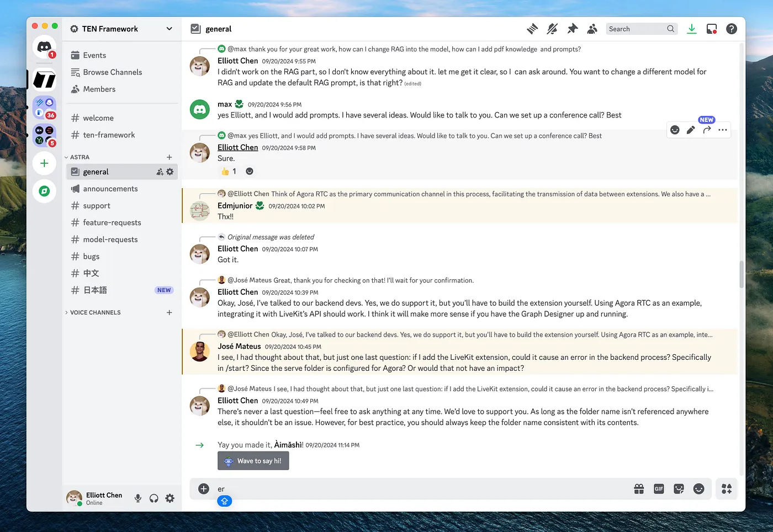Open feature-requests channel
The width and height of the screenshot is (773, 532).
pos(121,222)
